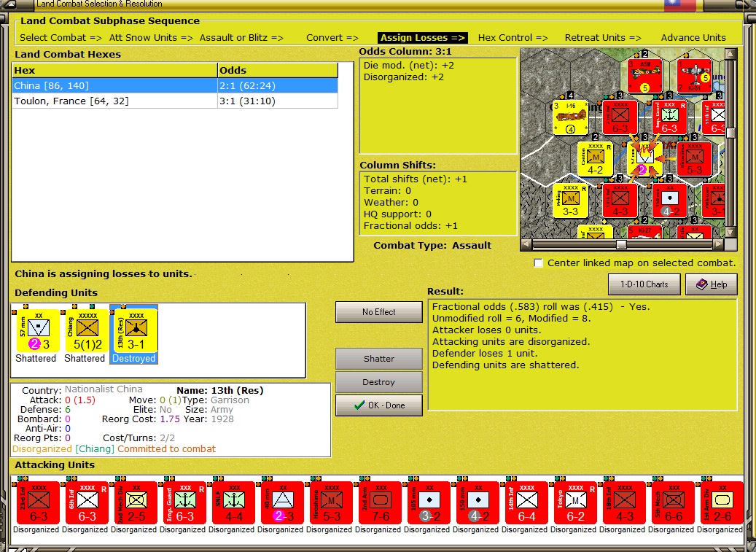Click the highlighted Assign Losses subphase step
756x552 pixels.
tap(422, 38)
